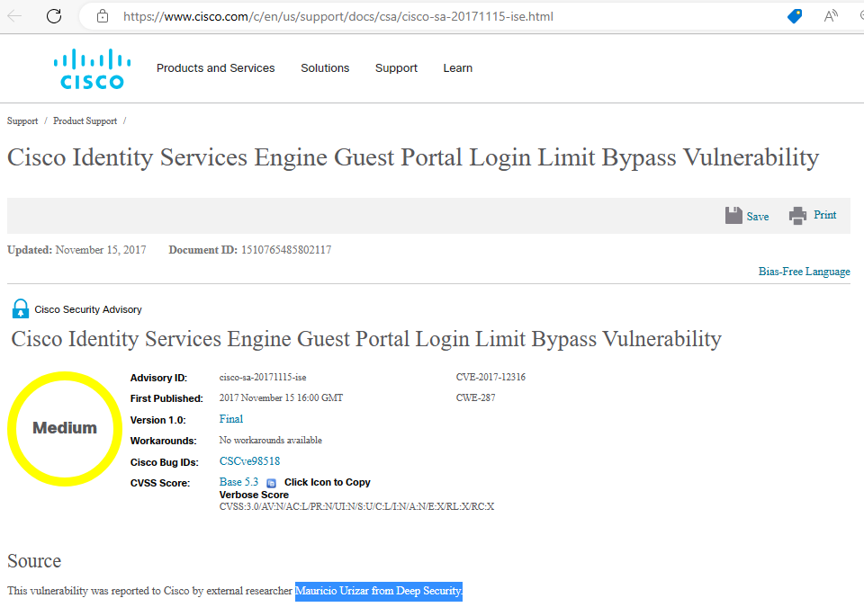Image resolution: width=864 pixels, height=616 pixels.
Task: Click advisory ID cisco-sa-20171115-ise
Action: point(263,378)
